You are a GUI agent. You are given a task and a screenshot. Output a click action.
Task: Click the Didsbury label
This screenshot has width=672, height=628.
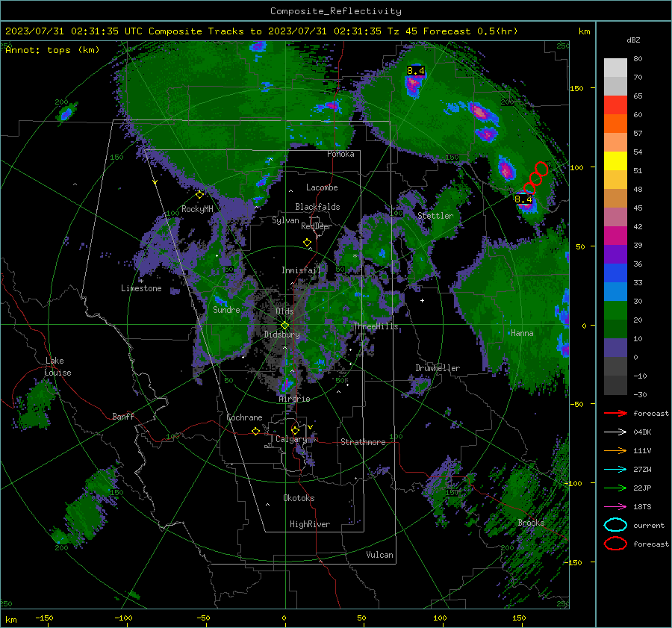[282, 335]
